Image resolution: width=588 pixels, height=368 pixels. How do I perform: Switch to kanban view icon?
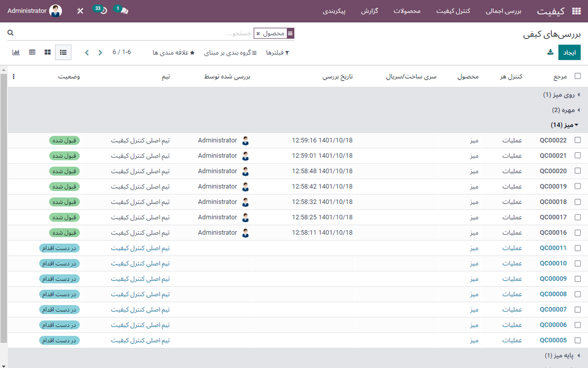pos(48,52)
